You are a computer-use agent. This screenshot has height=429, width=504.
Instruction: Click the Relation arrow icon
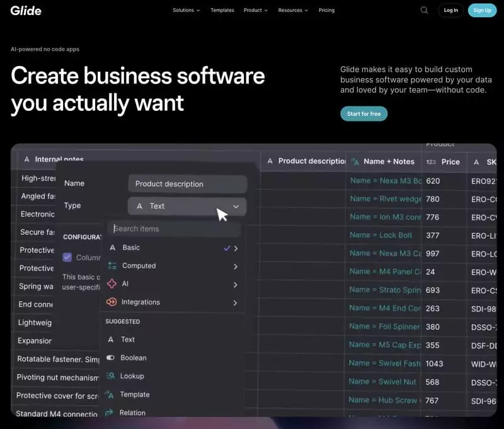coord(109,412)
